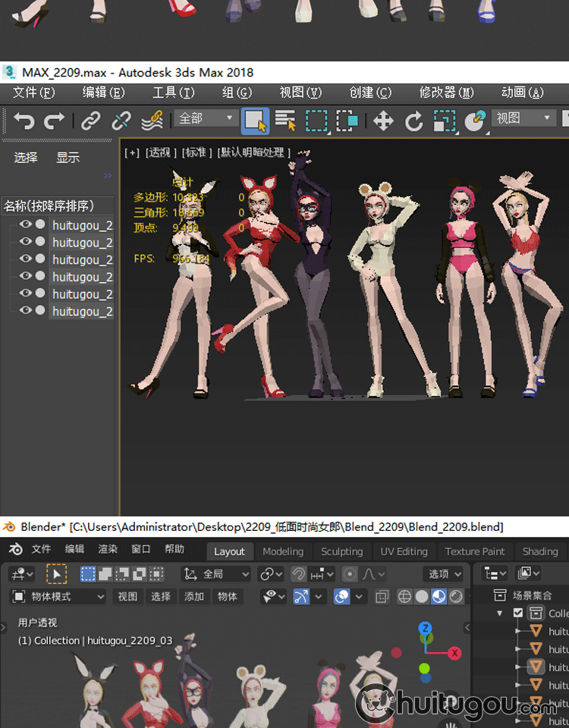
Task: Uncheck the Collection checkbox in Blender outliner
Action: tap(518, 613)
